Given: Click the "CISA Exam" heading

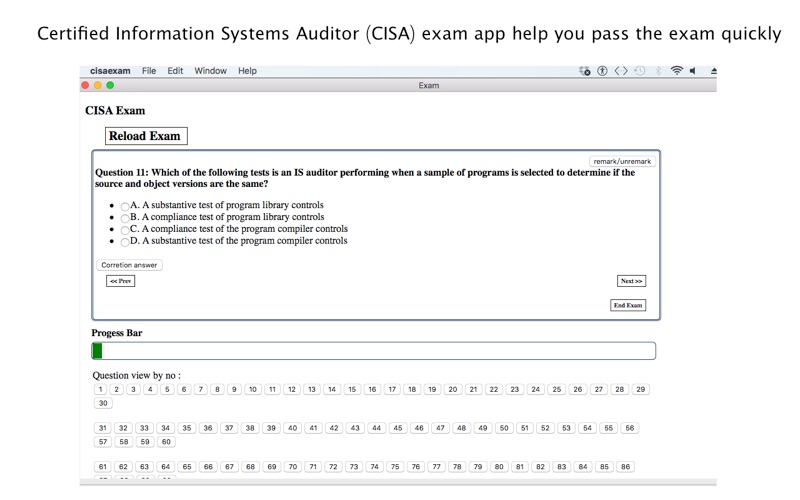Looking at the screenshot, I should [115, 110].
